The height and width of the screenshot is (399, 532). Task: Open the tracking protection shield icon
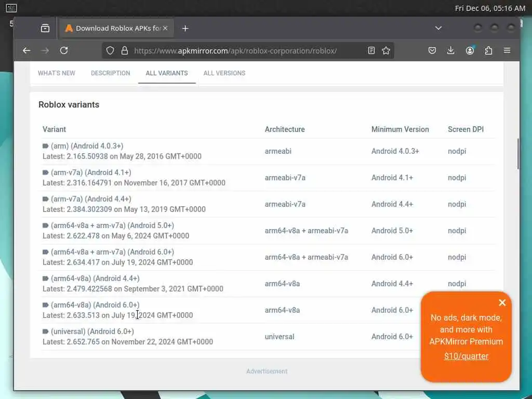(110, 50)
